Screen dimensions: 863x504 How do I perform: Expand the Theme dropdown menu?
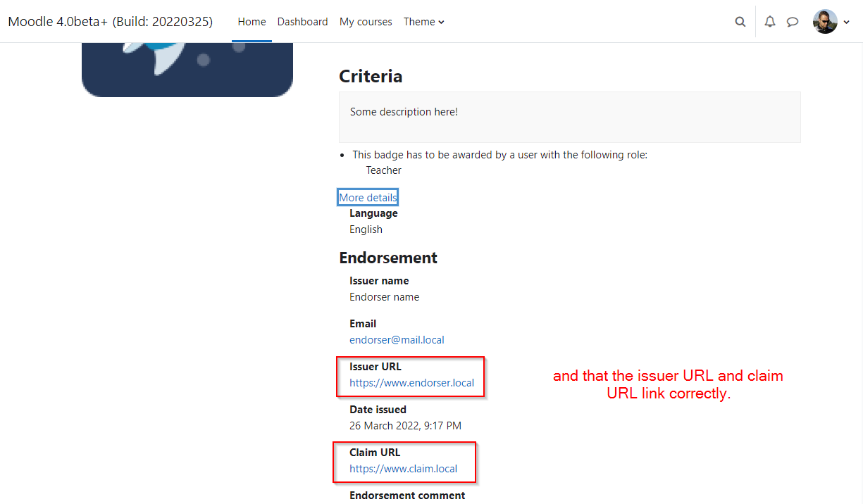(x=424, y=22)
